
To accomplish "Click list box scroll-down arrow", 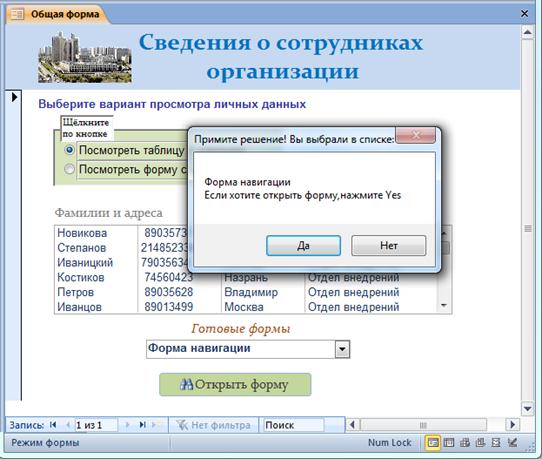I will (x=445, y=306).
